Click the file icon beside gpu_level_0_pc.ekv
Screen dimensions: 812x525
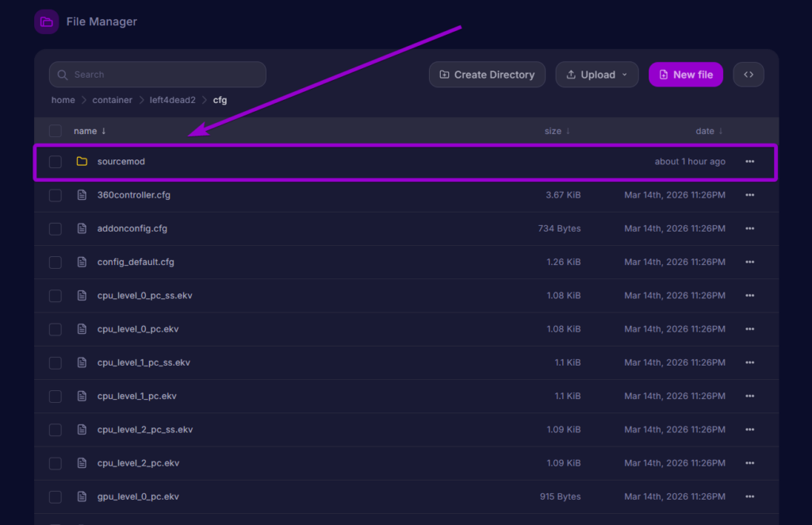pyautogui.click(x=82, y=496)
